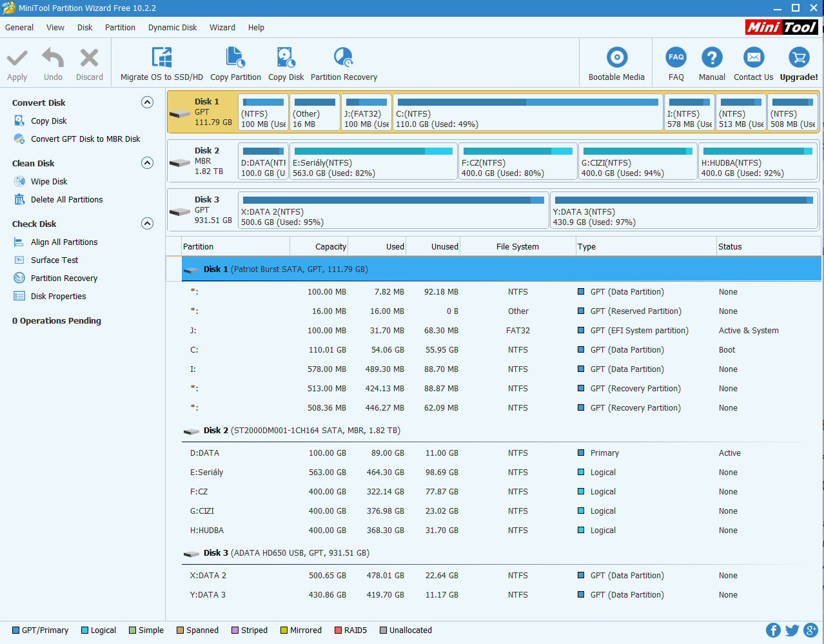Click the Contact Us envelope icon
824x644 pixels.
753,58
